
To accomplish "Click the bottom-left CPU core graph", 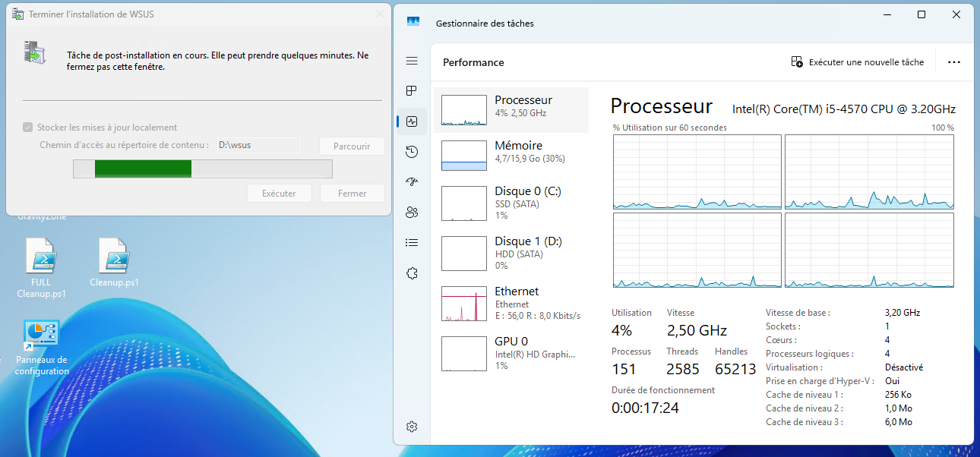I will click(697, 250).
